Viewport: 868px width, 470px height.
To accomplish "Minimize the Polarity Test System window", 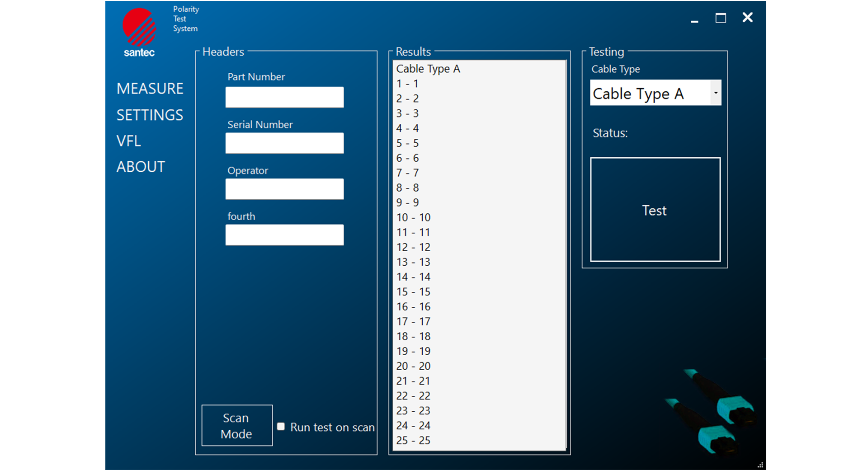I will pyautogui.click(x=694, y=19).
